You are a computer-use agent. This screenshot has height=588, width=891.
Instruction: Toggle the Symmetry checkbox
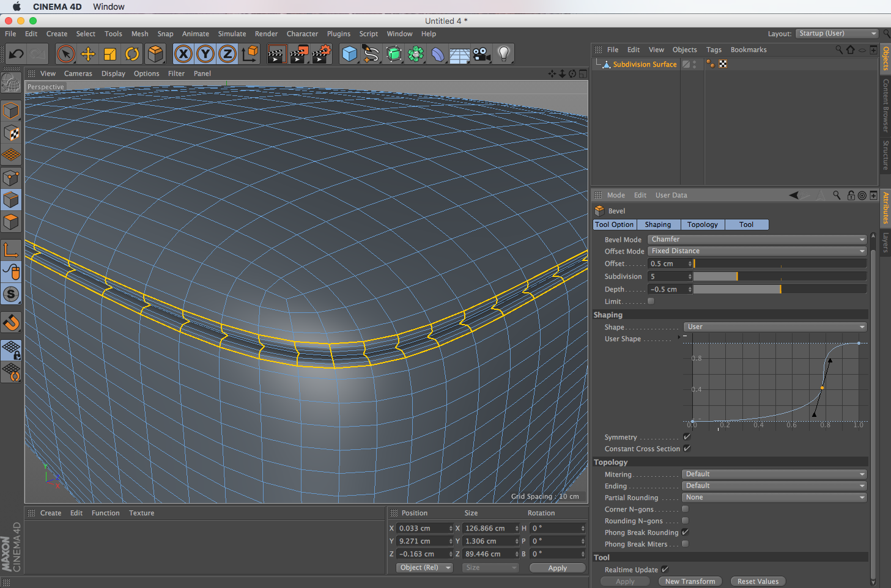click(687, 437)
